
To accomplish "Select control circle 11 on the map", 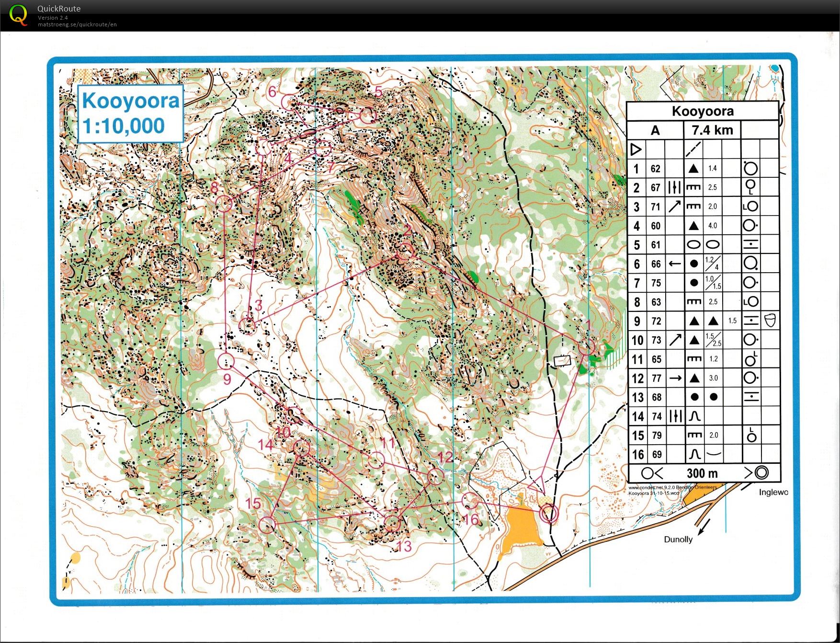I will coord(376,460).
